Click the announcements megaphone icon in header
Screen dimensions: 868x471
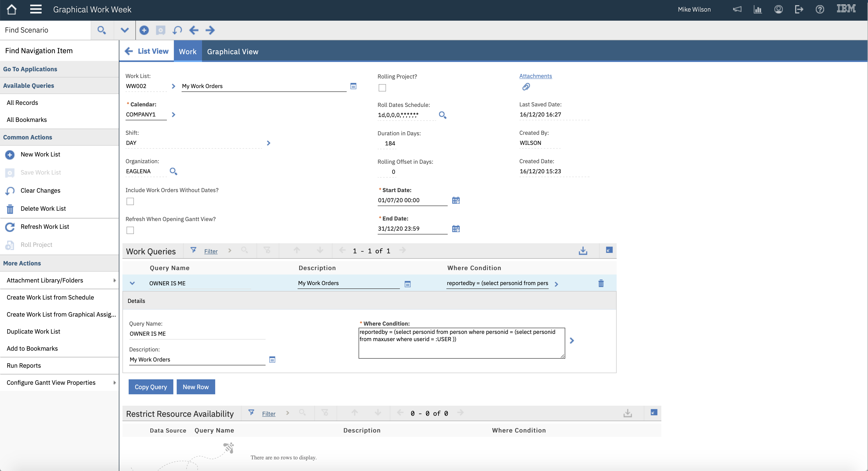click(x=737, y=9)
